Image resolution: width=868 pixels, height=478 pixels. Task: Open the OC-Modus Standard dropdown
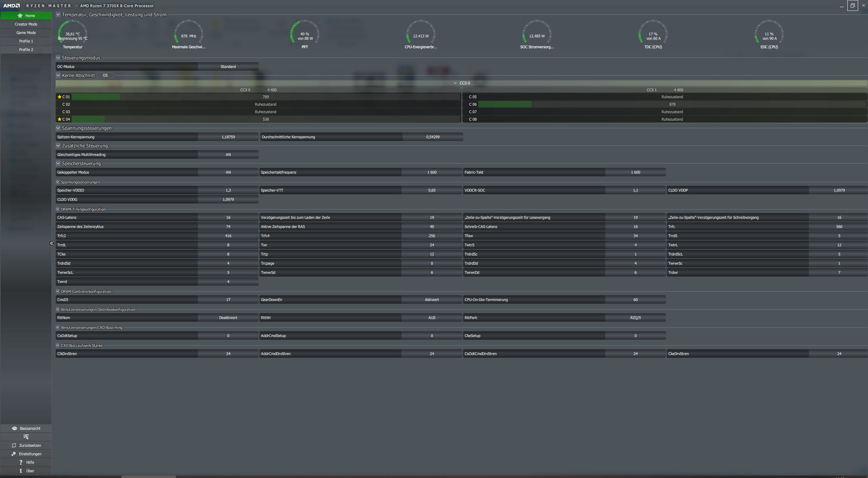coord(228,67)
